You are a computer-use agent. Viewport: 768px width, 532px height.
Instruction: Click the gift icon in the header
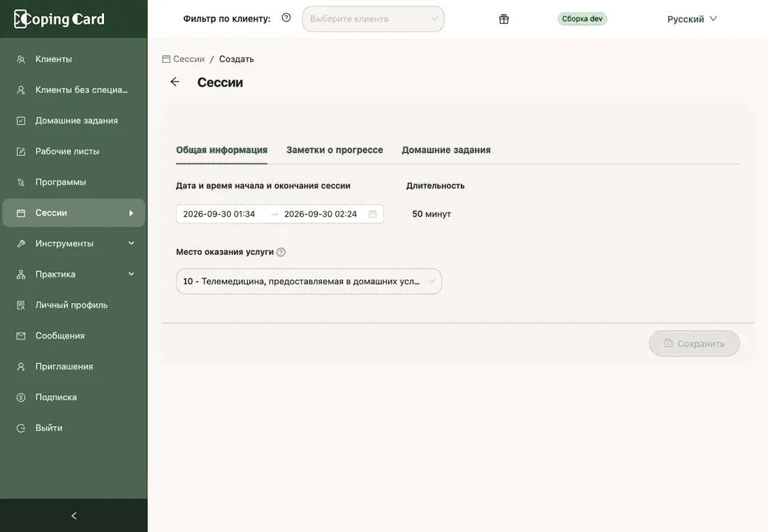503,19
